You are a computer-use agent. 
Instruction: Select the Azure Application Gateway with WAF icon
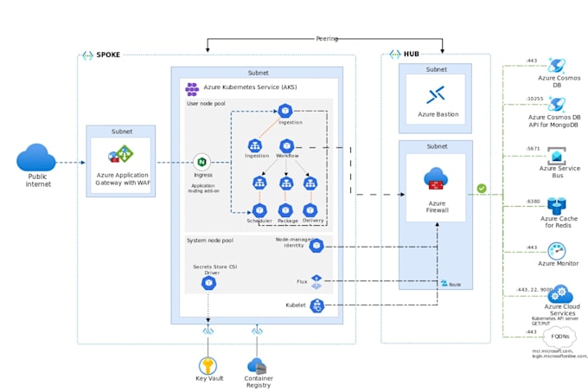click(121, 154)
